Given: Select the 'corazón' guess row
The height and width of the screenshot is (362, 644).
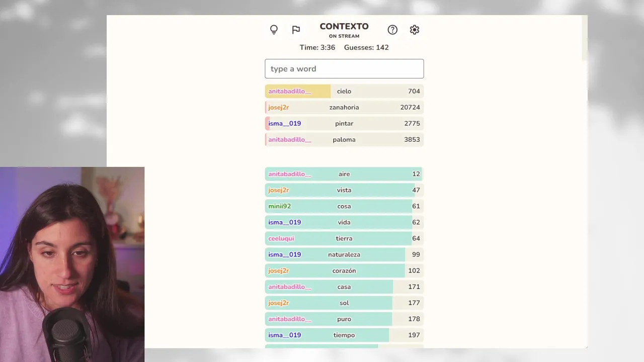Looking at the screenshot, I should [x=344, y=270].
